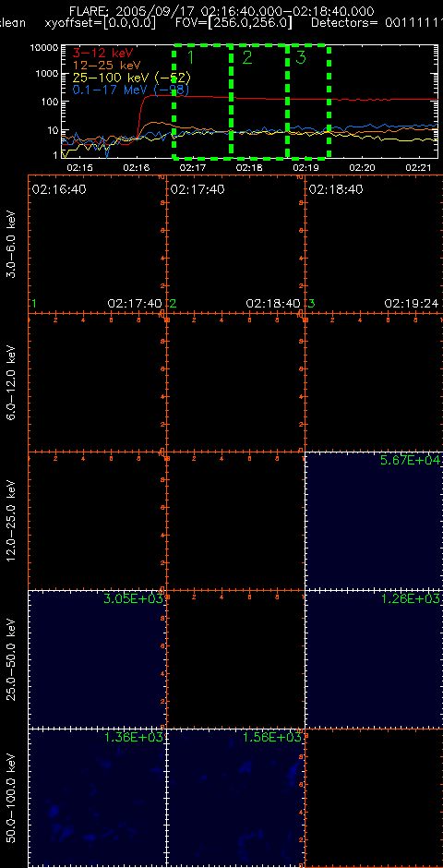Click the 02:20 tick on the time axis
The width and height of the screenshot is (443, 868).
362,166
